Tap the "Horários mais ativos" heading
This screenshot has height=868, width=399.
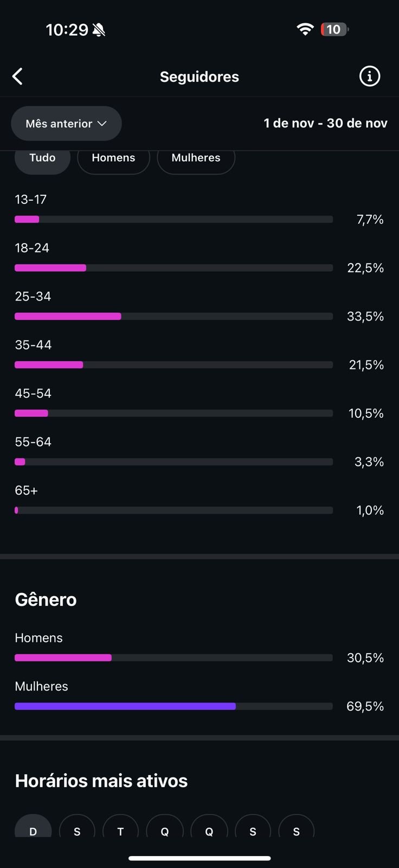(x=101, y=781)
